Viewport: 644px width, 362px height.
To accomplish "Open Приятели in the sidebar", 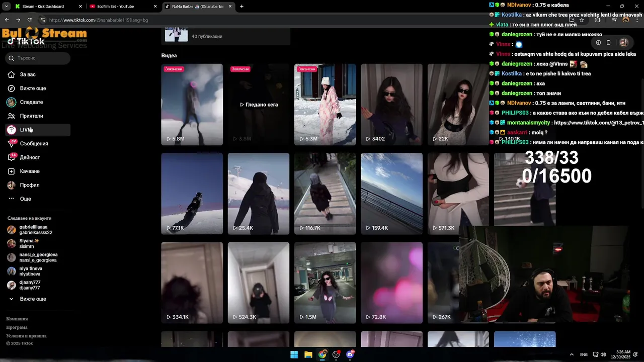I will (38, 116).
